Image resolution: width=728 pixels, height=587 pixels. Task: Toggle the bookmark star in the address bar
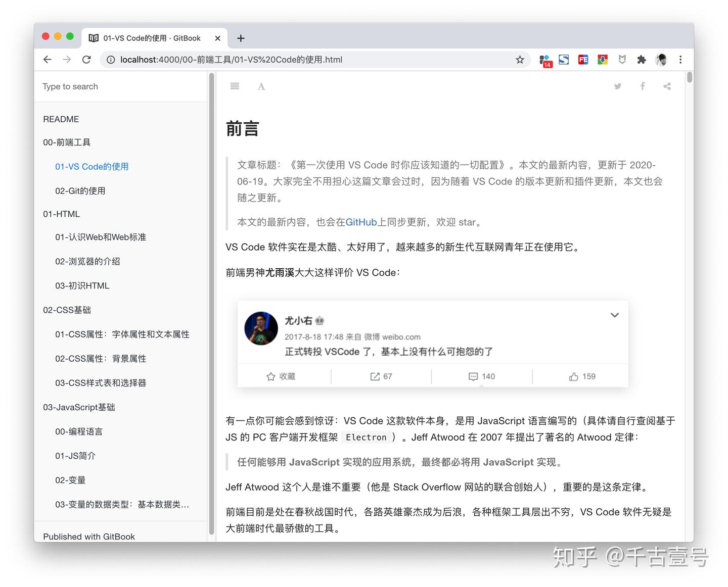[x=520, y=59]
